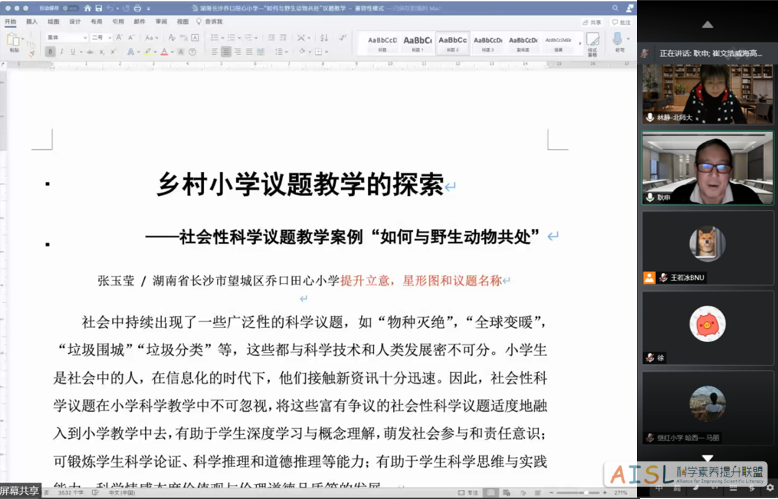Click the 批注 comments button
Screen dimensions: 778x499
(x=621, y=22)
